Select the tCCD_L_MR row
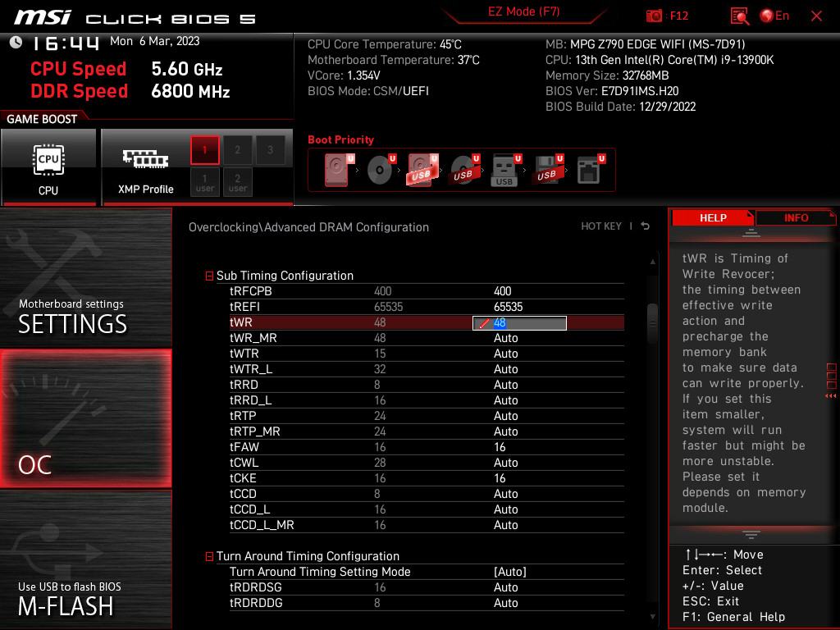Viewport: 840px width, 630px height. point(427,524)
